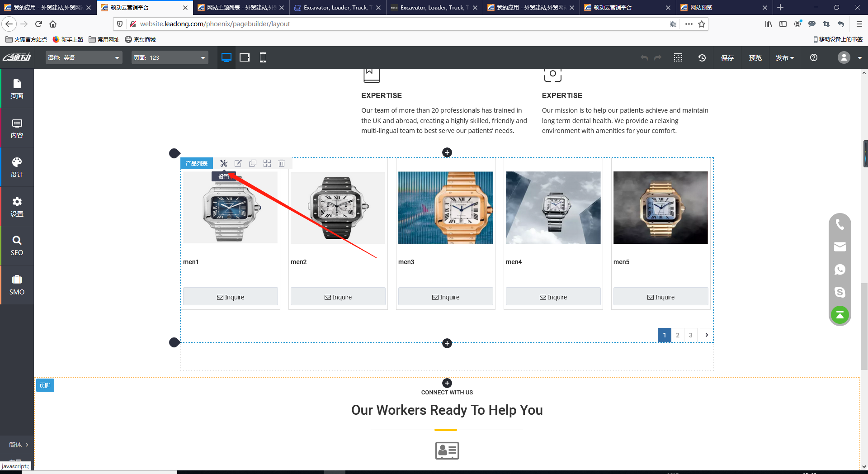Expand the language dropdown showing 英语
This screenshot has width=868, height=474.
tap(84, 58)
